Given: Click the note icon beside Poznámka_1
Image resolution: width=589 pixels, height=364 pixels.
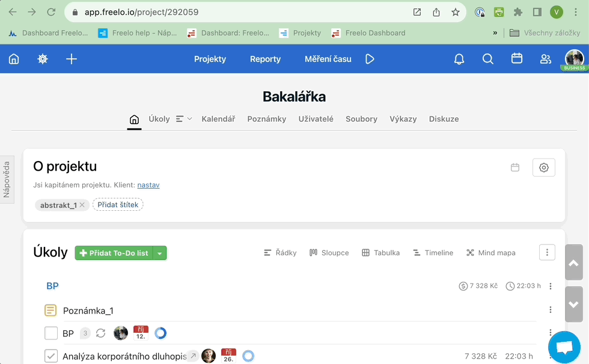Looking at the screenshot, I should tap(50, 311).
